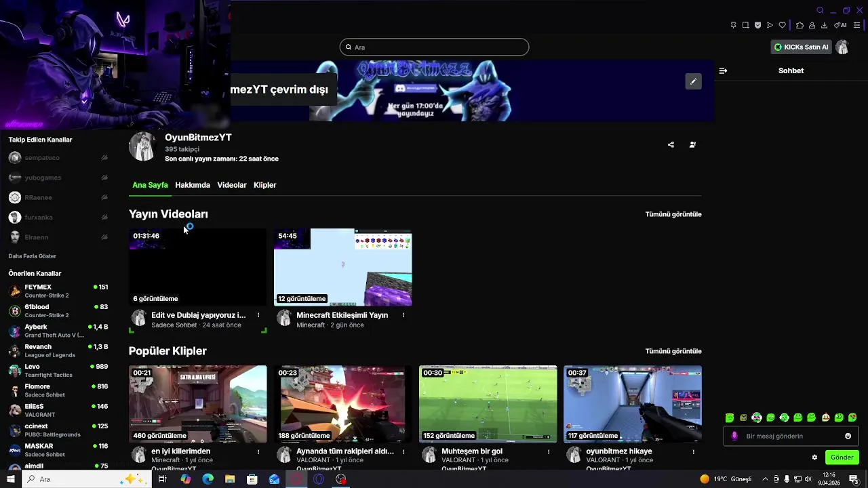The image size is (868, 488).
Task: Open the 54:45 Minecraft stream thumbnail
Action: 342,267
